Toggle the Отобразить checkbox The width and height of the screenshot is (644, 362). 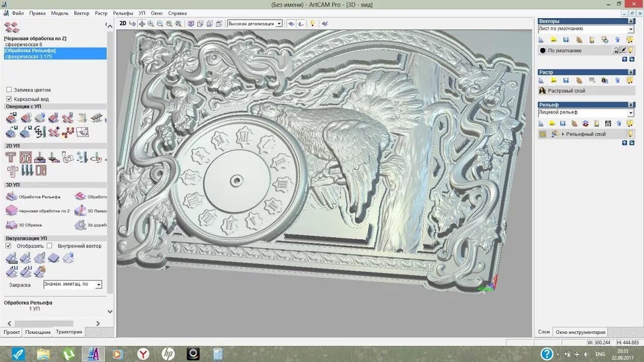[x=8, y=246]
